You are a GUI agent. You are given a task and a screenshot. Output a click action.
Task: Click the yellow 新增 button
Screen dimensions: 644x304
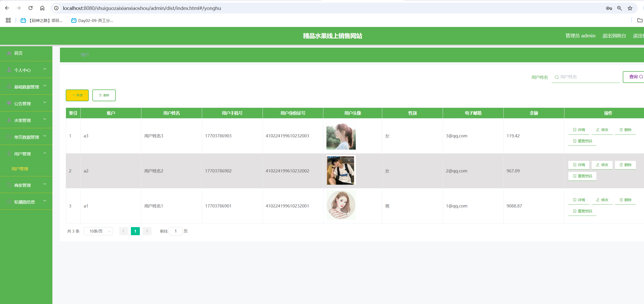point(77,95)
